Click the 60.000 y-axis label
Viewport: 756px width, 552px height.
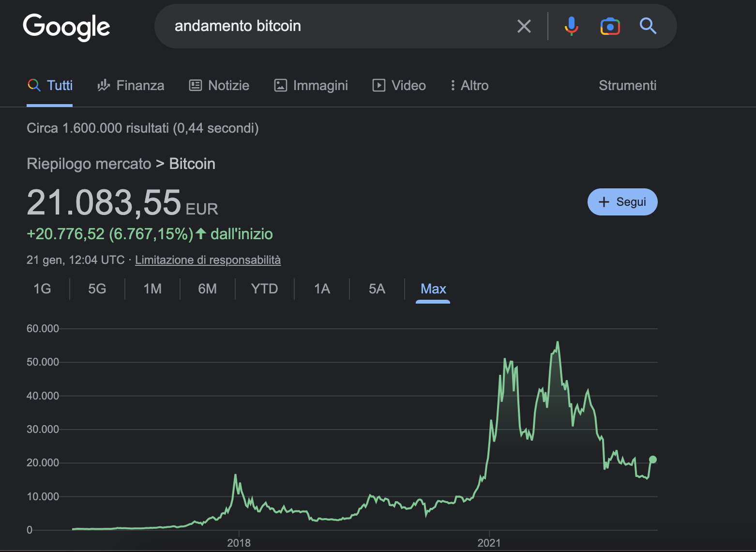[43, 329]
